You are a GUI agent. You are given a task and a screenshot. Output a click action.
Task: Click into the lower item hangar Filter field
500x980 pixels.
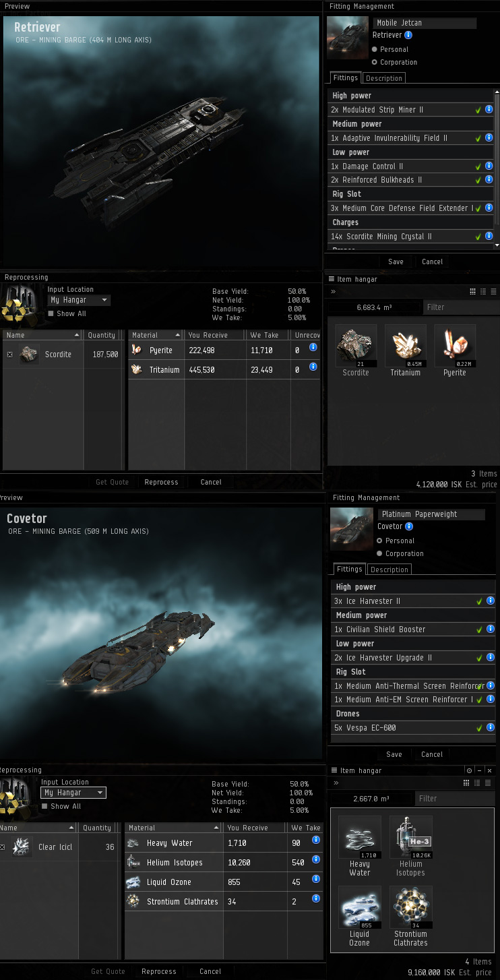coord(455,798)
